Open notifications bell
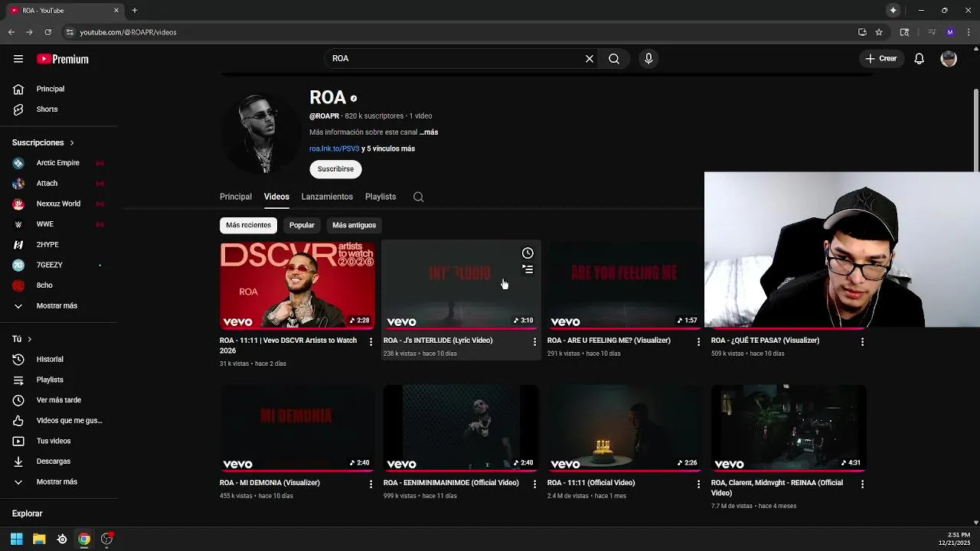 (x=920, y=59)
